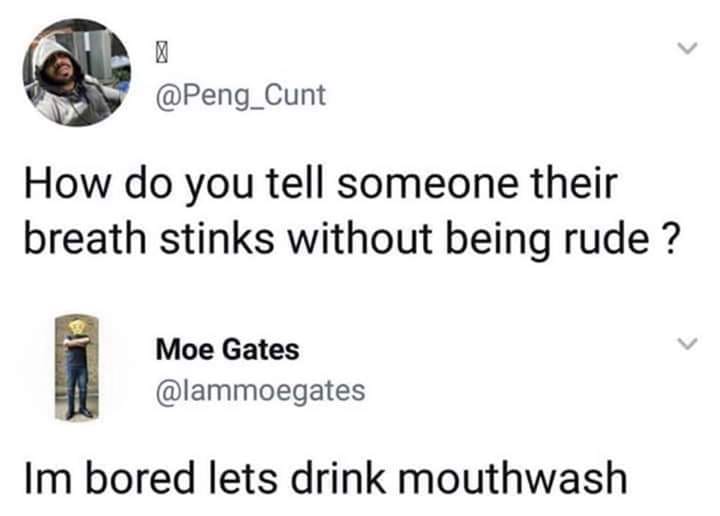
Task: View the profile of user Peng_Cunt
Action: 241,95
